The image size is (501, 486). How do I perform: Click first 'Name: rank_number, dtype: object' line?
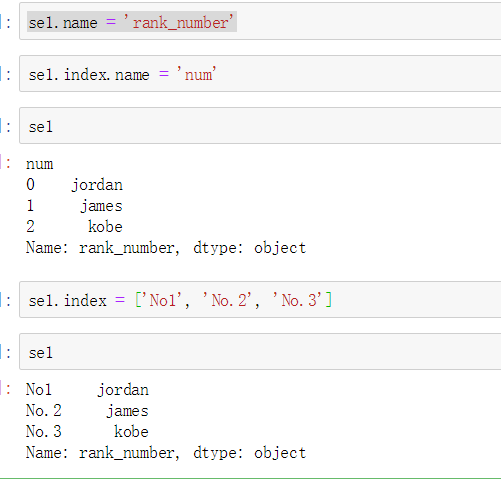point(166,248)
